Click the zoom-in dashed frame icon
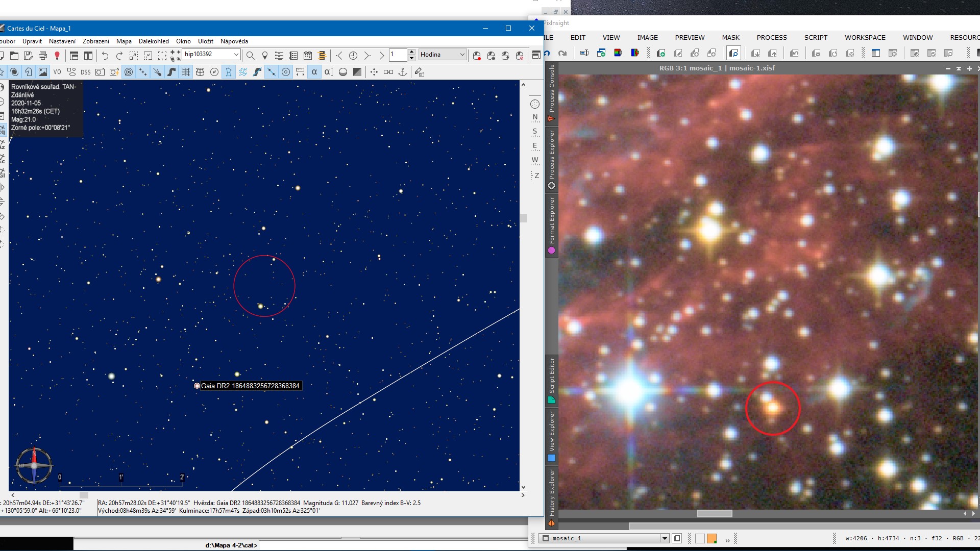Image resolution: width=980 pixels, height=551 pixels. [134, 56]
